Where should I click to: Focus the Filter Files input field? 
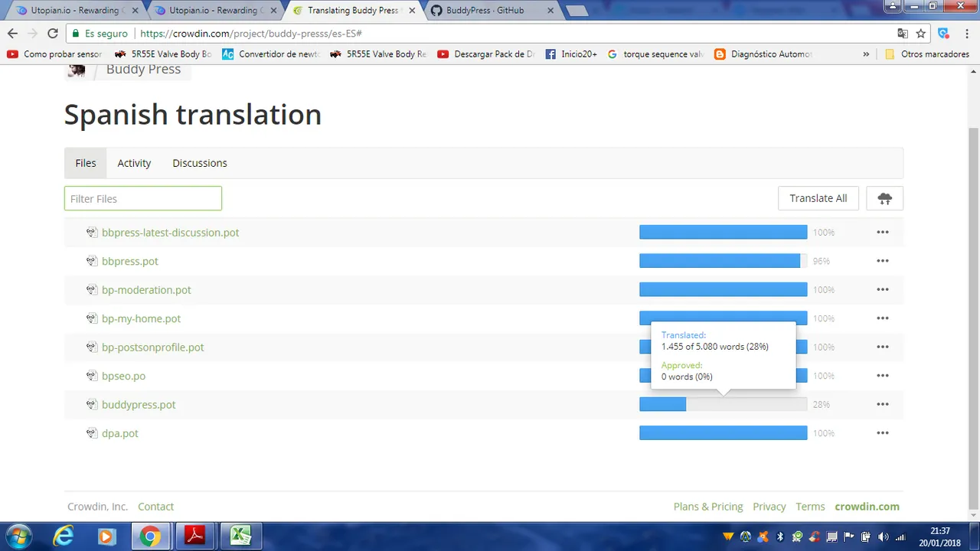[143, 198]
